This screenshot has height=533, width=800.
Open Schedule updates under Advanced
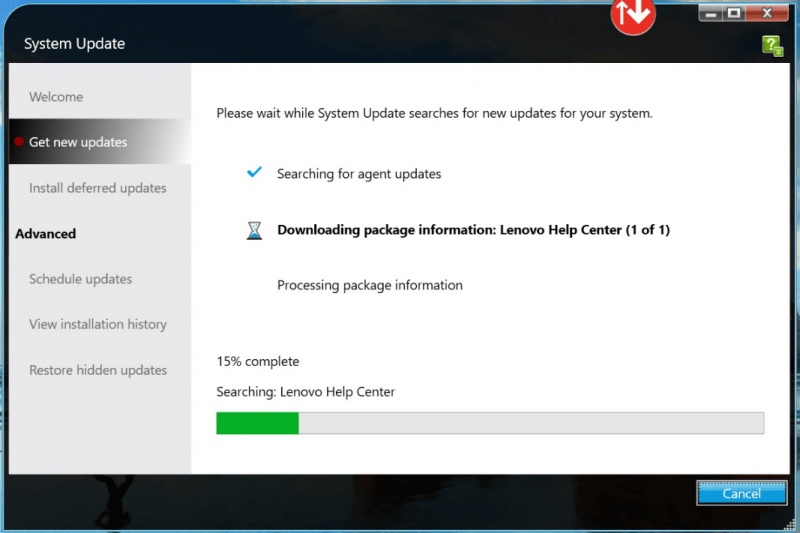coord(80,279)
